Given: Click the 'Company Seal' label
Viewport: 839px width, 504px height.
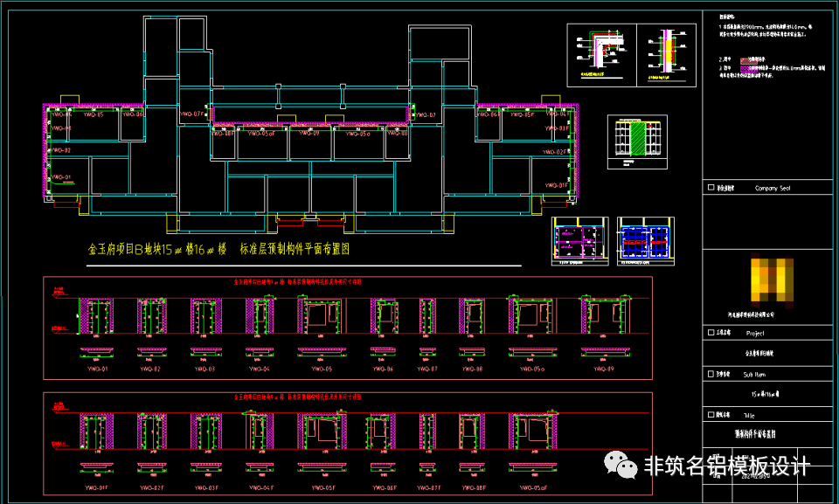Looking at the screenshot, I should 772,189.
